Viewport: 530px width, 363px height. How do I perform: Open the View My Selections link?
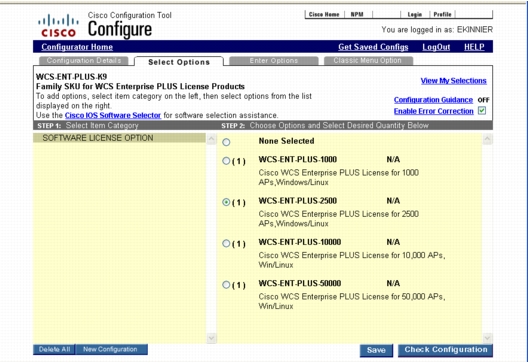(453, 81)
